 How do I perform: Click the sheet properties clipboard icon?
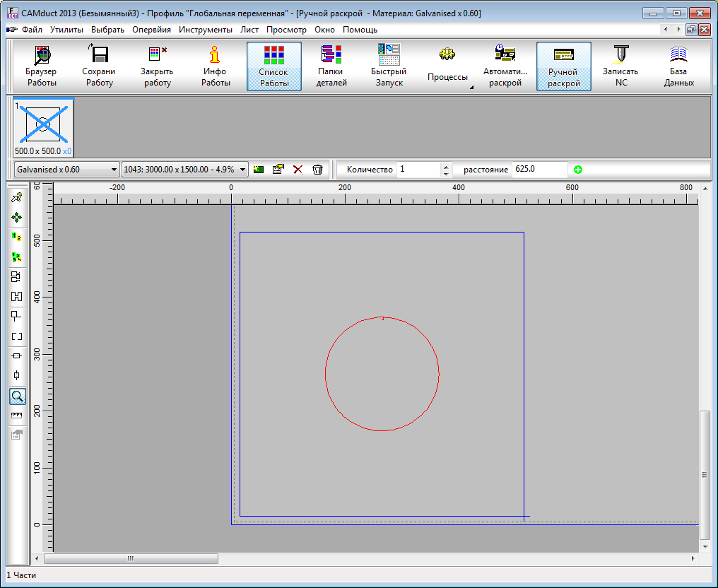pos(278,170)
